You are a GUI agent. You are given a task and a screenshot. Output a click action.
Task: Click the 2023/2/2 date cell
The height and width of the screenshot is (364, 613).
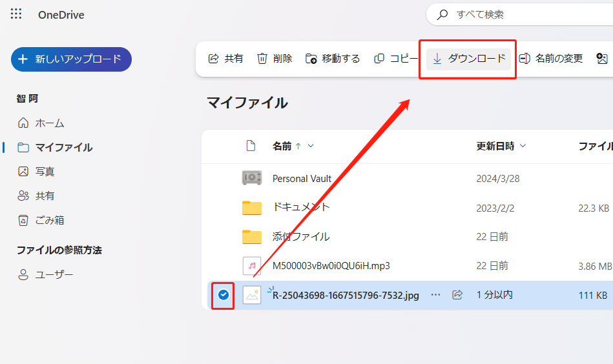point(495,208)
